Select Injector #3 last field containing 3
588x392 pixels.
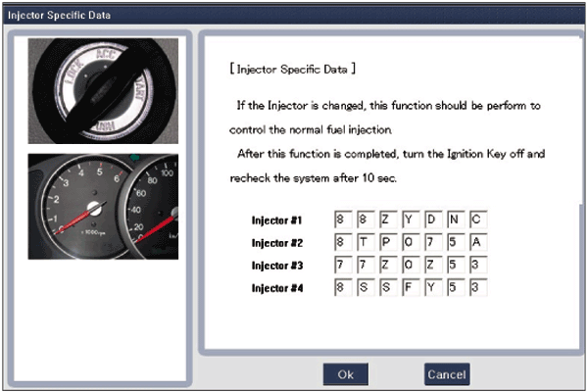478,265
